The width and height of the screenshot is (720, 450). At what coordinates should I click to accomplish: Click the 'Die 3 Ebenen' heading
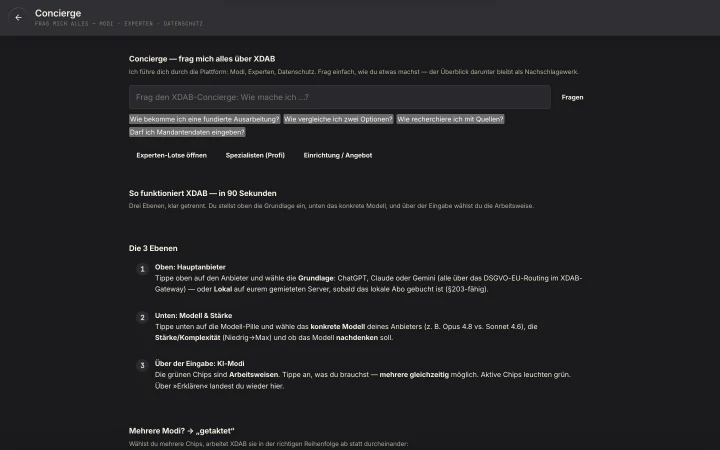pyautogui.click(x=153, y=248)
